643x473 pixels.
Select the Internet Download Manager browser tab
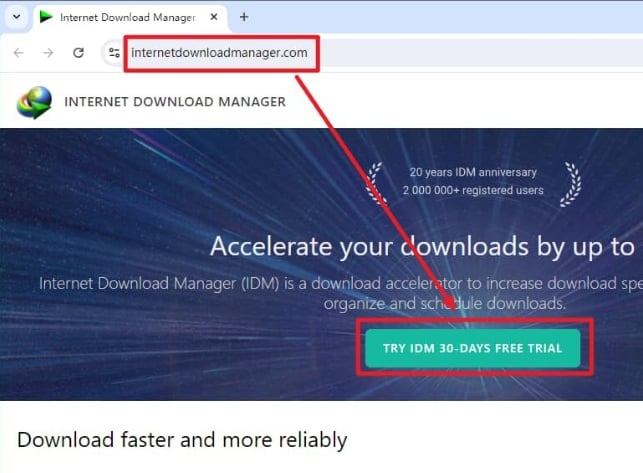[x=130, y=17]
